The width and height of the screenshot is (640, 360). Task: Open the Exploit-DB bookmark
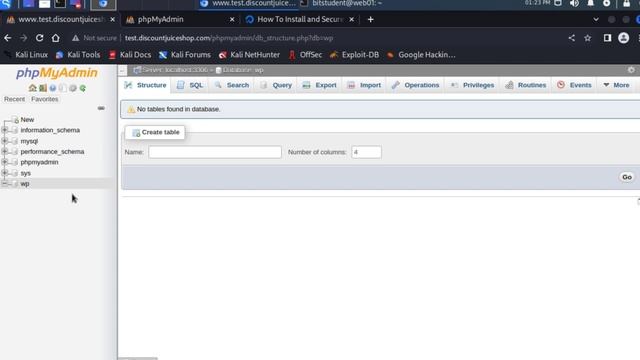tap(354, 55)
